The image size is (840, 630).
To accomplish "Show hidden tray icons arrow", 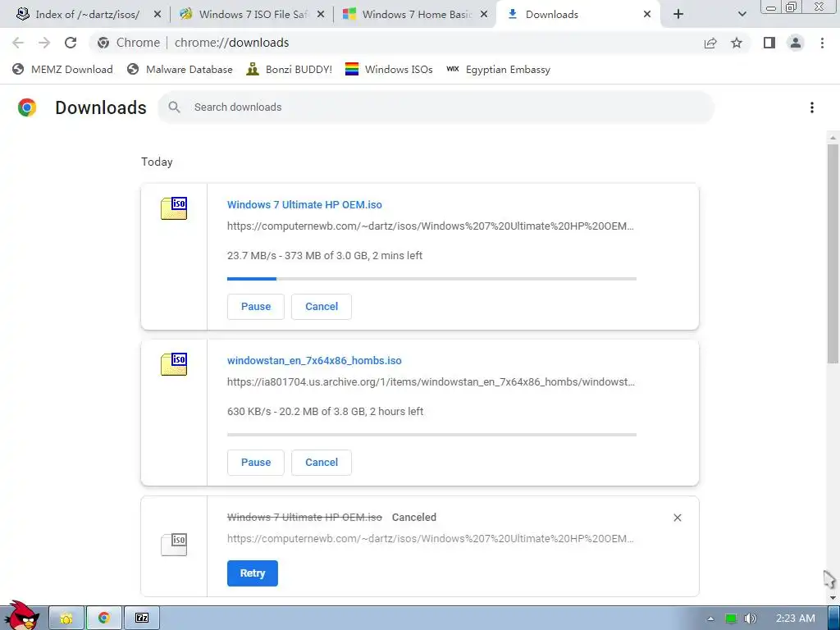I will click(x=710, y=619).
